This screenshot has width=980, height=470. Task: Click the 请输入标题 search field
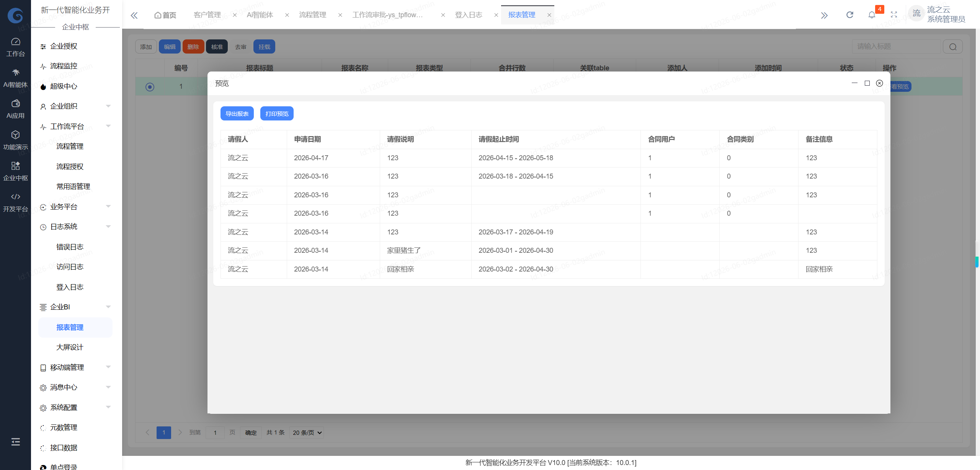pyautogui.click(x=896, y=47)
